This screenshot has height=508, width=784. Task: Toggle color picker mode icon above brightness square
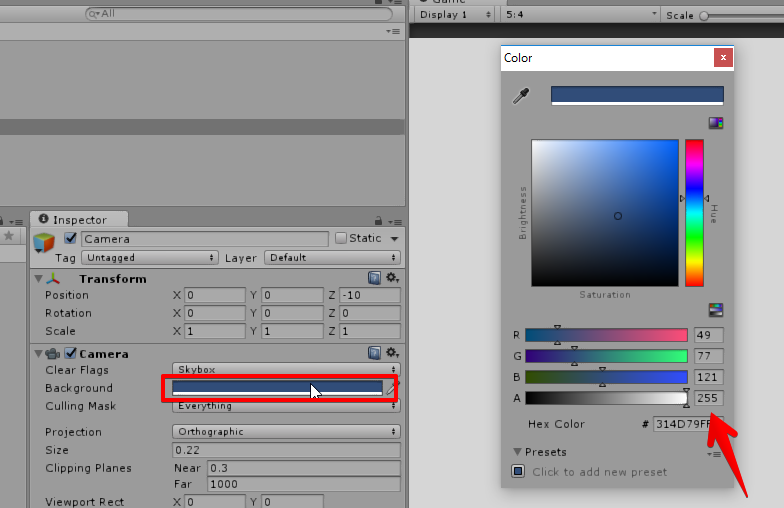716,122
